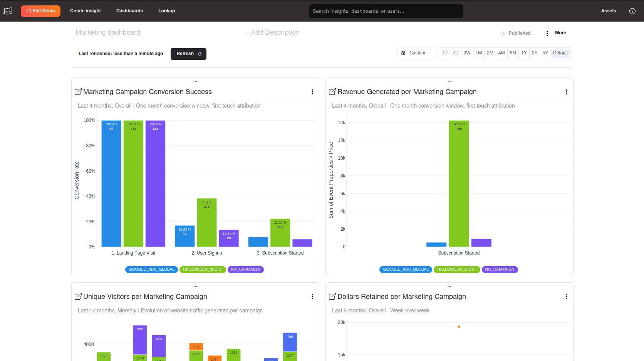Select the 1Y time range
The height and width of the screenshot is (361, 644).
[524, 53]
